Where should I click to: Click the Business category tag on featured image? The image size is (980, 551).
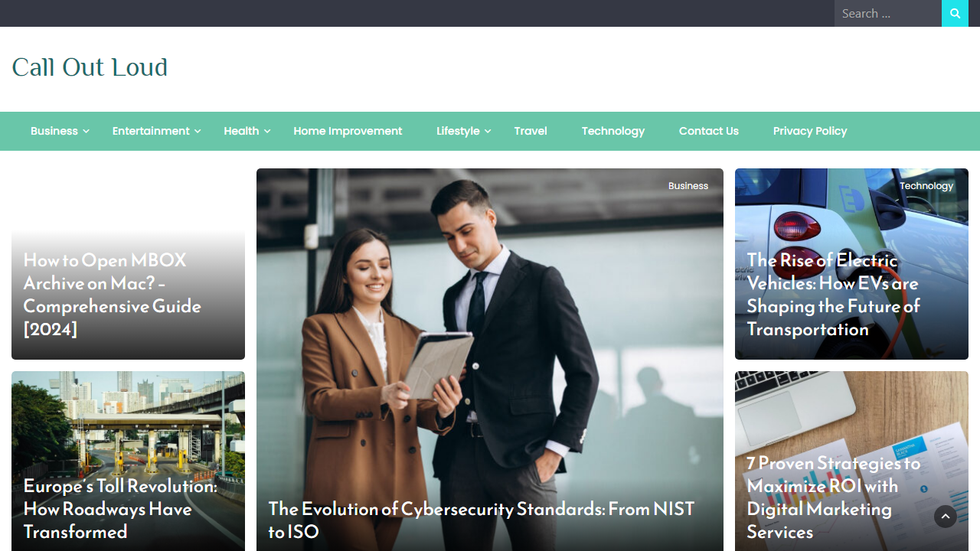[x=688, y=186]
